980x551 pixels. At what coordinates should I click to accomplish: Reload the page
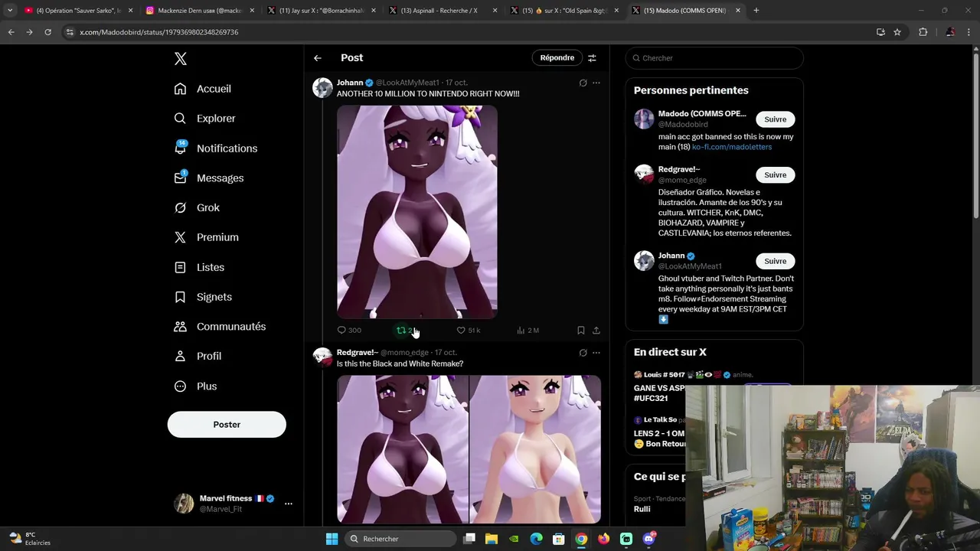coord(47,32)
